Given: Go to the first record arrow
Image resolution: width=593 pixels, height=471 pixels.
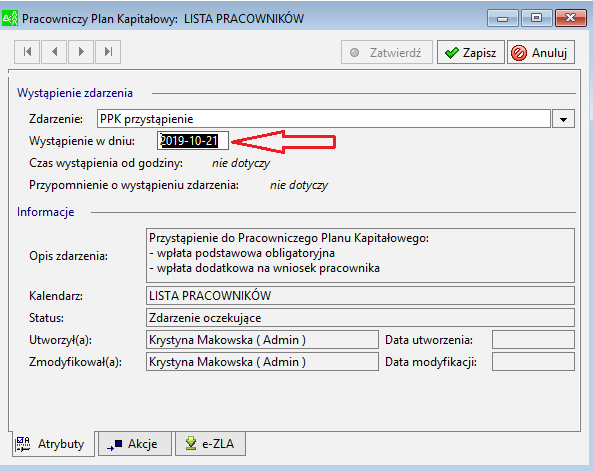Looking at the screenshot, I should (27, 52).
